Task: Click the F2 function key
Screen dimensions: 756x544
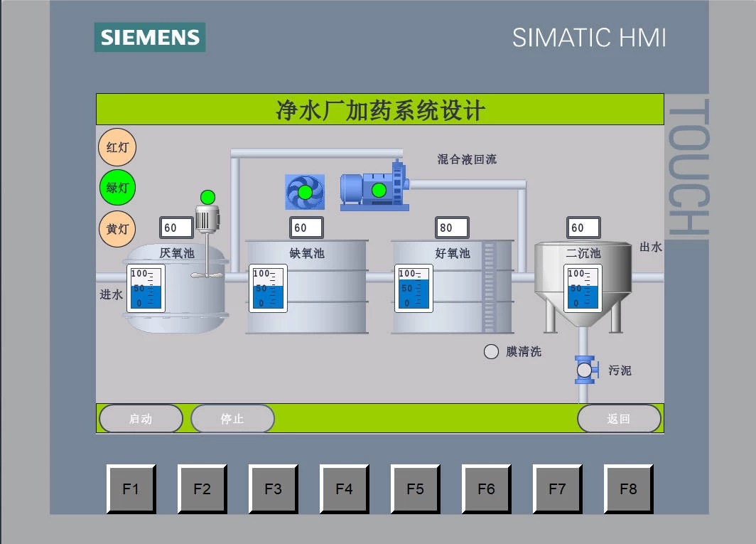Action: click(x=202, y=489)
